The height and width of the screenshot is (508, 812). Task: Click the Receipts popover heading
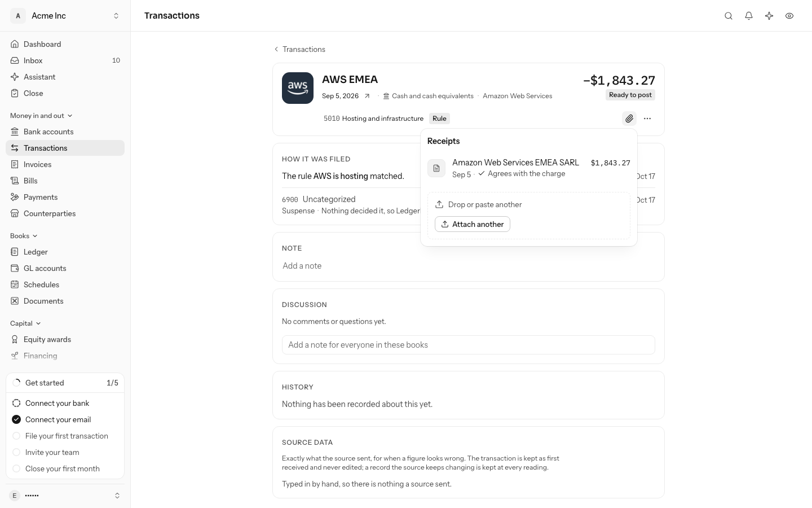pyautogui.click(x=444, y=141)
